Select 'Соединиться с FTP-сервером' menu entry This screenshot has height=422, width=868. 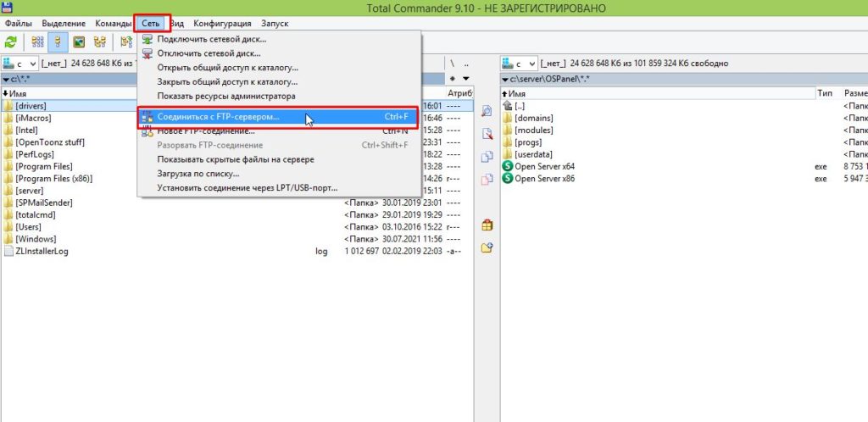[218, 117]
